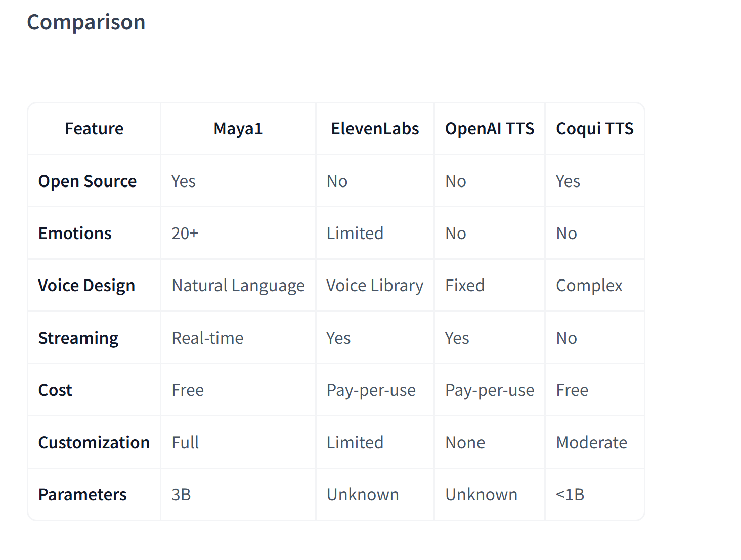Select the Parameters row label
741x560 pixels.
tap(82, 495)
